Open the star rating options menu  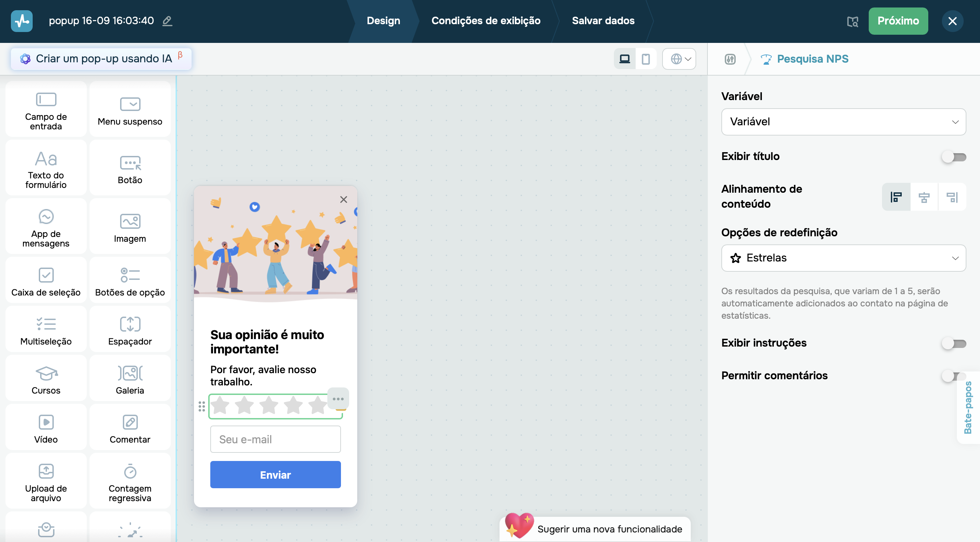pos(338,399)
